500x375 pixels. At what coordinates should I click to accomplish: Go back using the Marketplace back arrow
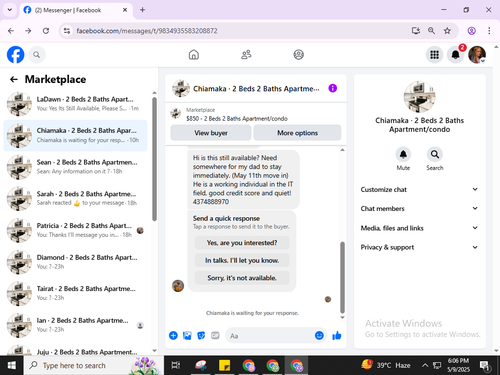point(14,79)
